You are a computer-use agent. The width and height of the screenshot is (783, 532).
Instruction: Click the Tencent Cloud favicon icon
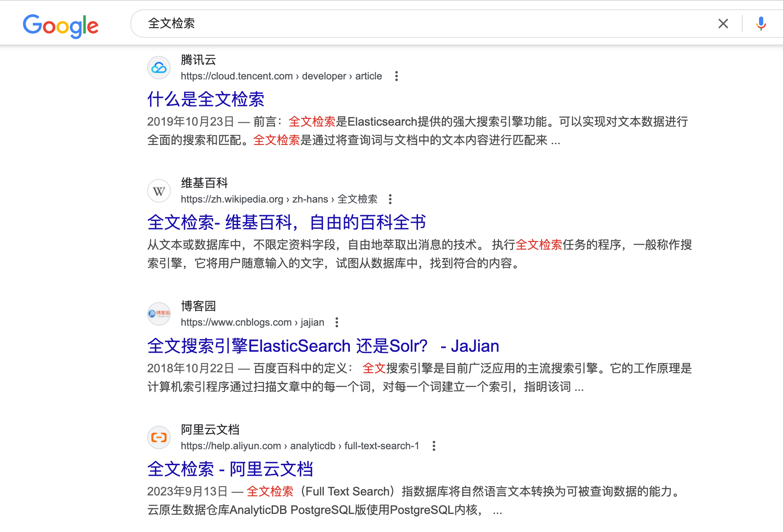[159, 68]
